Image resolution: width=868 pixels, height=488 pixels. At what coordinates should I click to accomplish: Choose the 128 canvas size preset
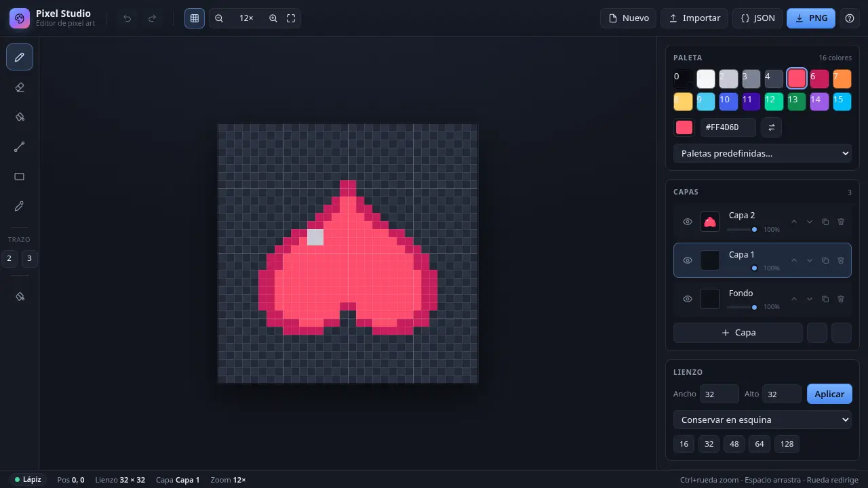click(x=787, y=444)
